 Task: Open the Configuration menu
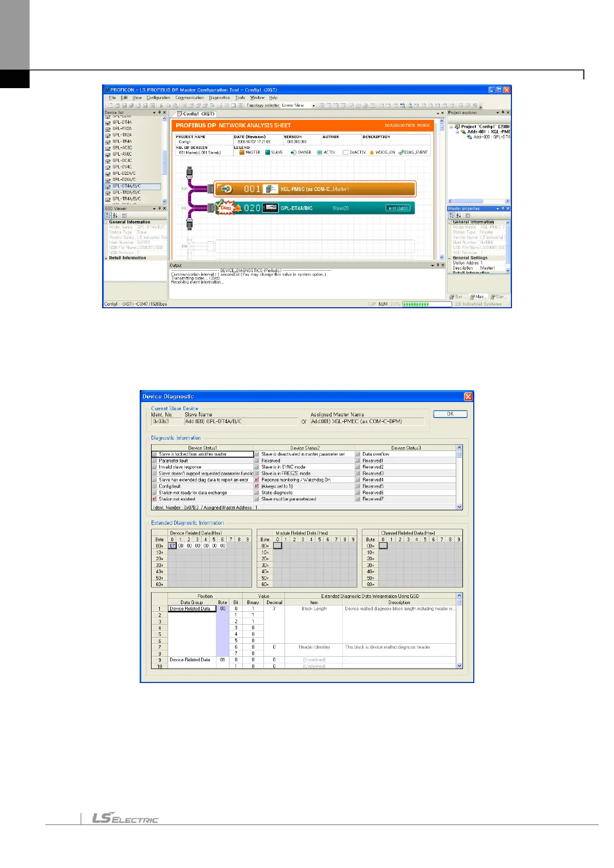point(158,97)
